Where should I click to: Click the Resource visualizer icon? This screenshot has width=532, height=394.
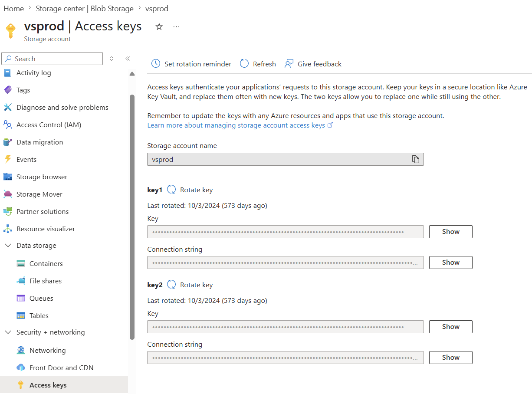8,229
